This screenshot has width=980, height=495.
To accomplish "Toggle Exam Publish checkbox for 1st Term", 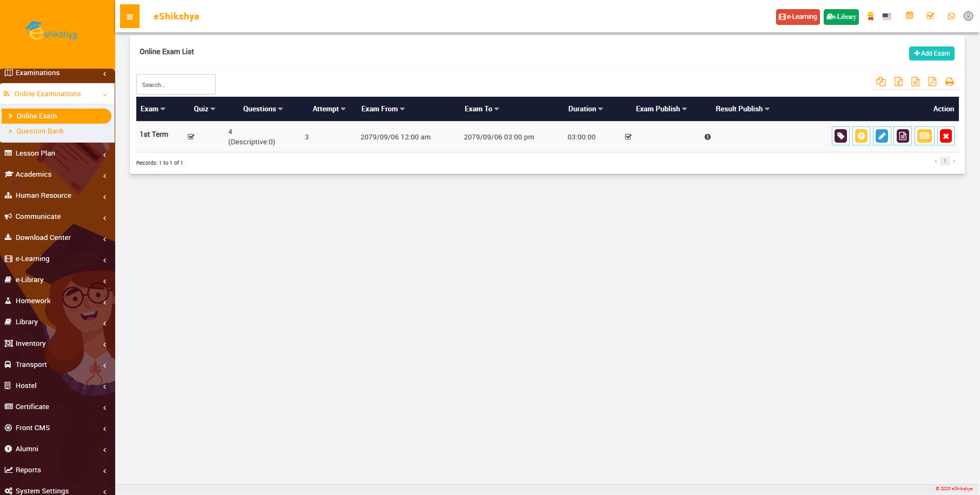I will (x=628, y=137).
